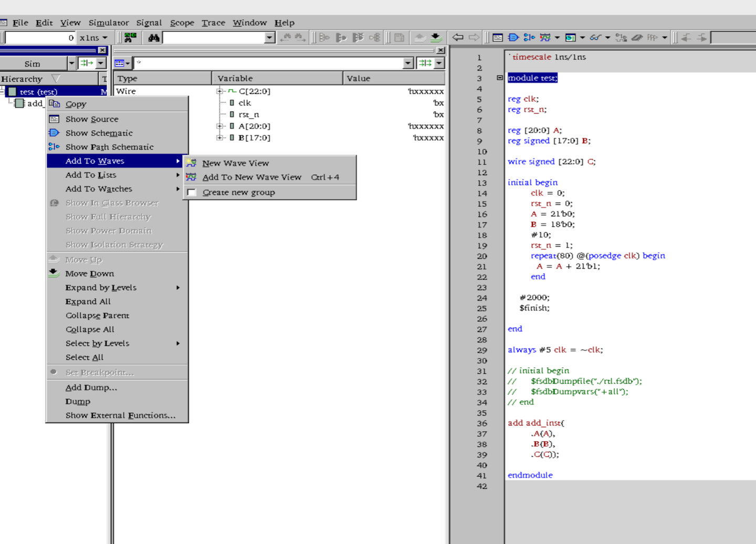Viewport: 756px width, 544px height.
Task: Open the Simulator menu
Action: 108,23
